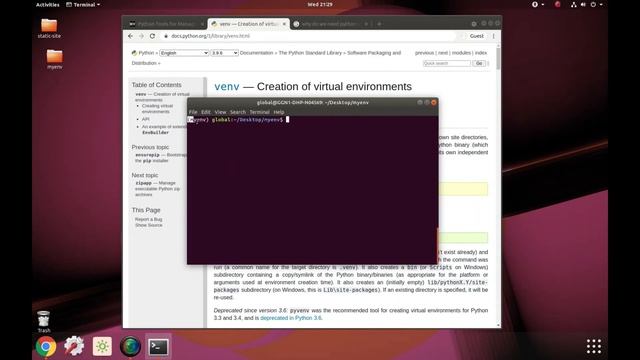Open the accessibility menu in top bar

click(538, 4)
